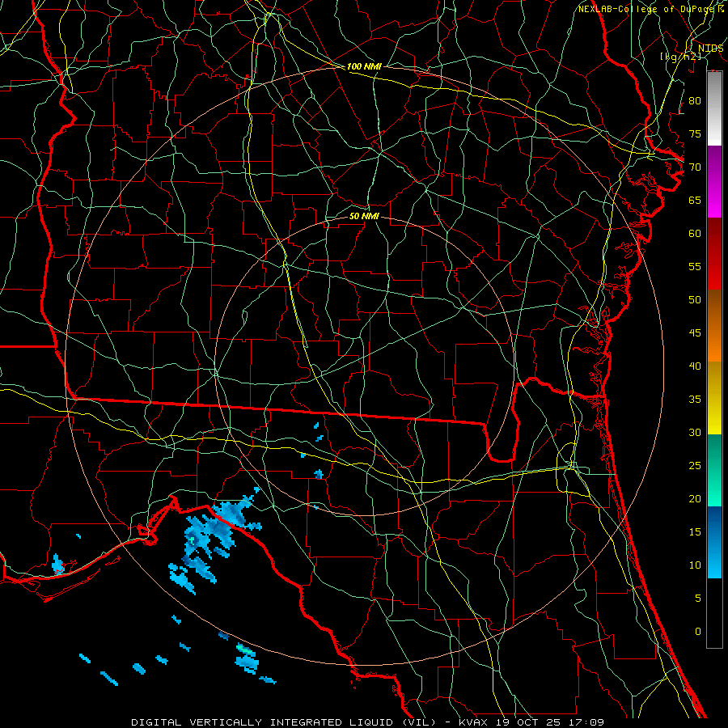The image size is (728, 728).
Task: Click the KVAX 19 OCT 25 17:09 timestamp
Action: (531, 722)
